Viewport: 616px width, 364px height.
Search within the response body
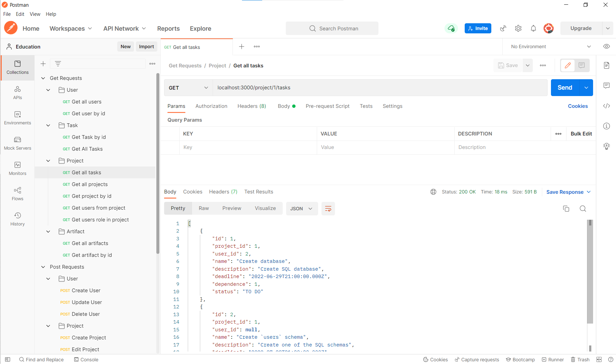click(583, 209)
